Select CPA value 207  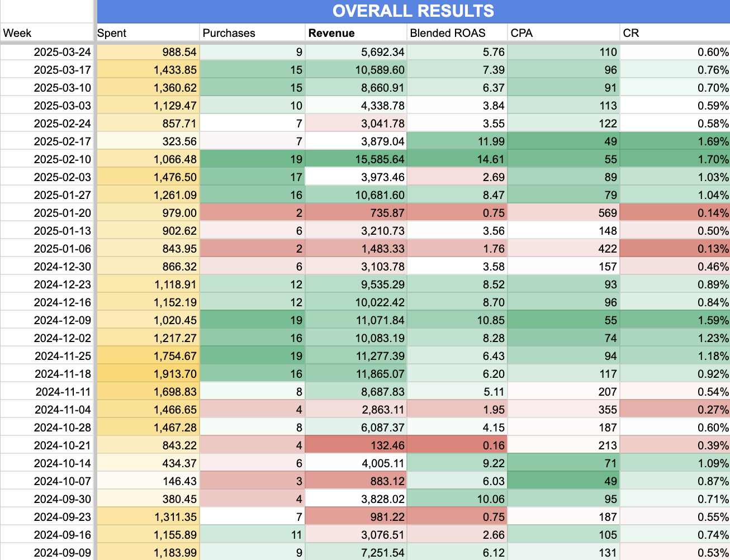(x=564, y=392)
